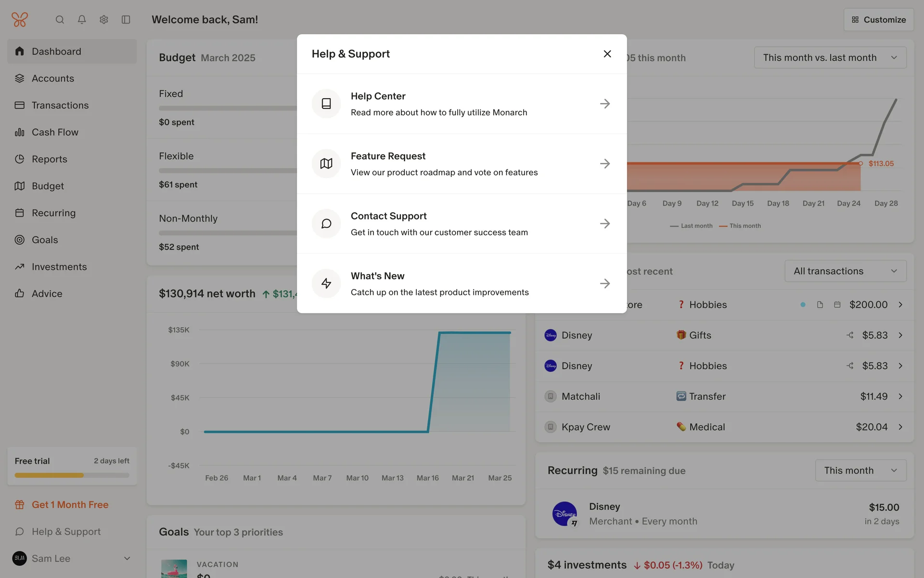Click the What's New lightning icon
Screen dimensions: 924x578
click(x=326, y=283)
